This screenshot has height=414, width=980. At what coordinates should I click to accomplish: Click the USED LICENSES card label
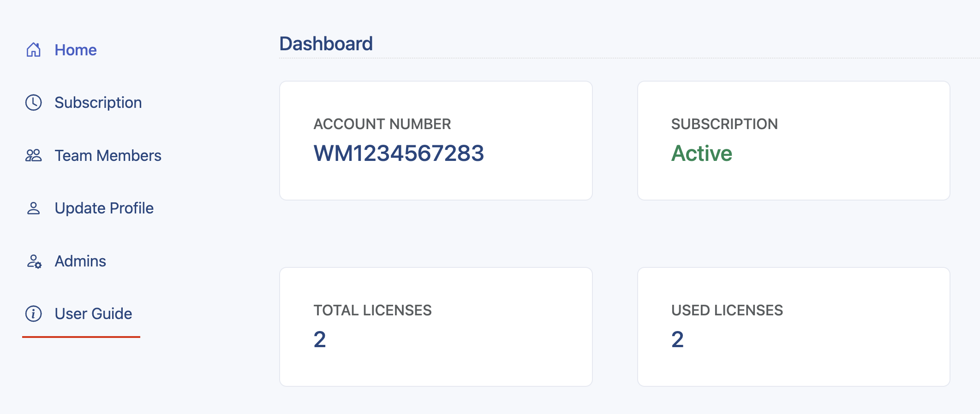click(x=727, y=310)
